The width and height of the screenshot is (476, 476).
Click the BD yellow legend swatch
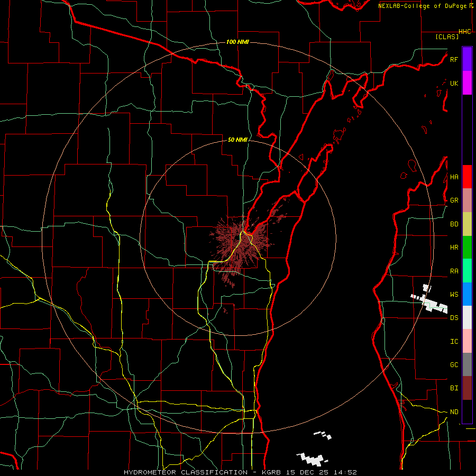467,224
